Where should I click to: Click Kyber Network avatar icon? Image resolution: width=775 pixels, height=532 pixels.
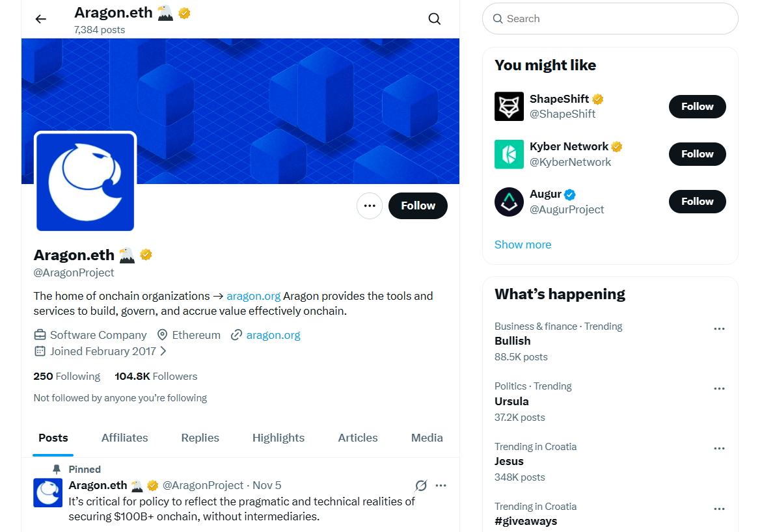tap(509, 154)
